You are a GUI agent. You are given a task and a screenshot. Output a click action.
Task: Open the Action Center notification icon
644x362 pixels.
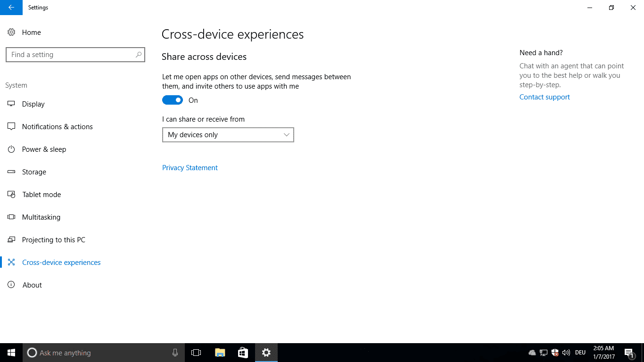[628, 353]
